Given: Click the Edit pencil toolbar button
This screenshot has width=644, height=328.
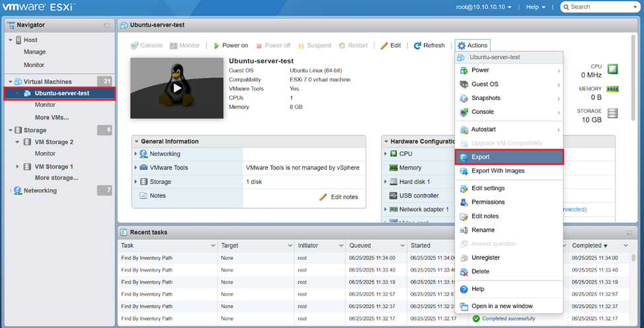Looking at the screenshot, I should point(391,46).
